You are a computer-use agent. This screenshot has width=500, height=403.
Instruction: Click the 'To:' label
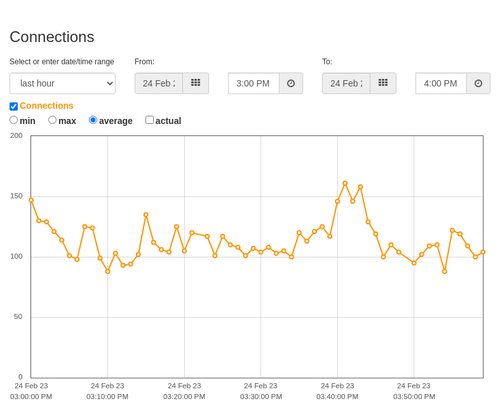pyautogui.click(x=327, y=62)
